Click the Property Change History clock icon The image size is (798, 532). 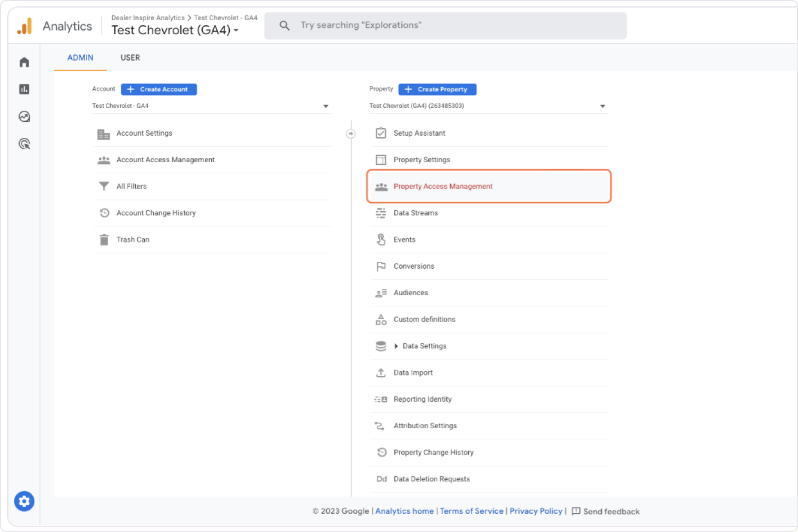coord(382,452)
